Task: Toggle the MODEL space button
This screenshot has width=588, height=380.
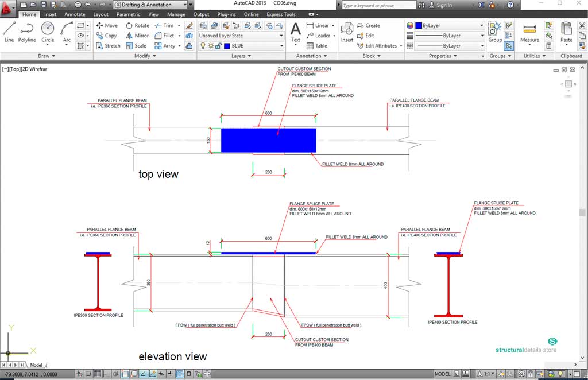Action: [x=443, y=374]
